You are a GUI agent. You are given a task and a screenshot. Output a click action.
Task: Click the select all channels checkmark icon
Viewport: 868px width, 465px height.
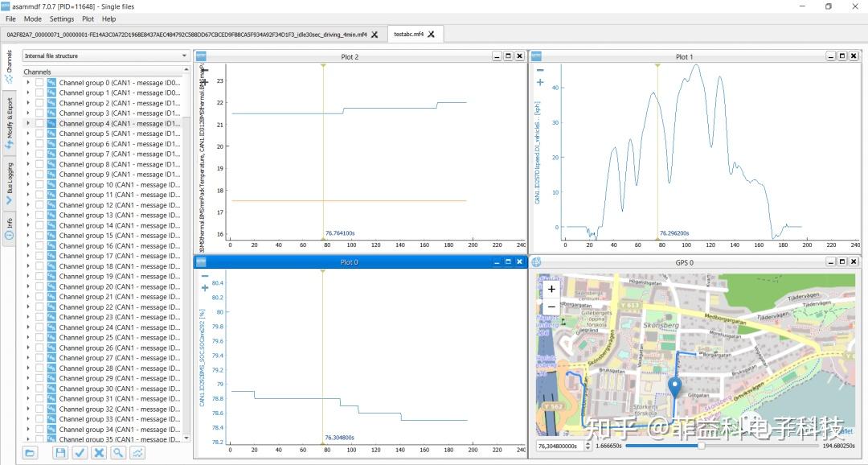coord(80,453)
